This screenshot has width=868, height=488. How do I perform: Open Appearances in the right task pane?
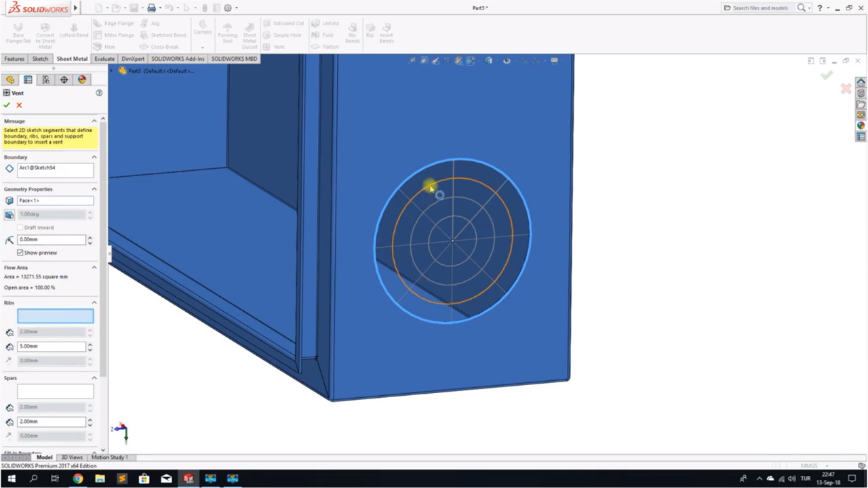pos(861,125)
